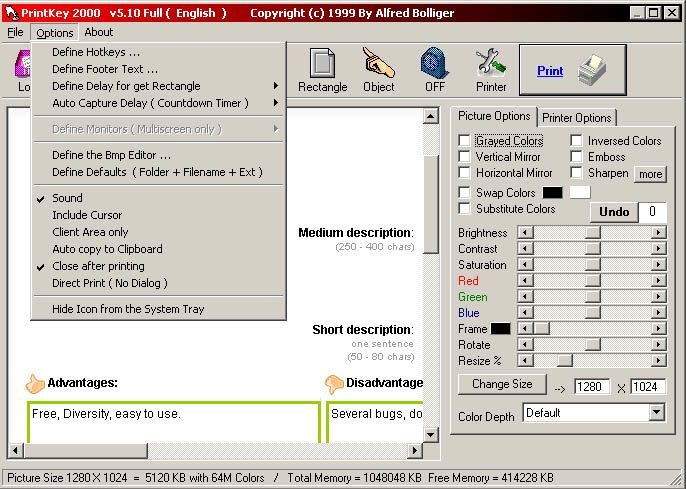Open Printer setup wrench icon
The width and height of the screenshot is (686, 489).
[491, 63]
